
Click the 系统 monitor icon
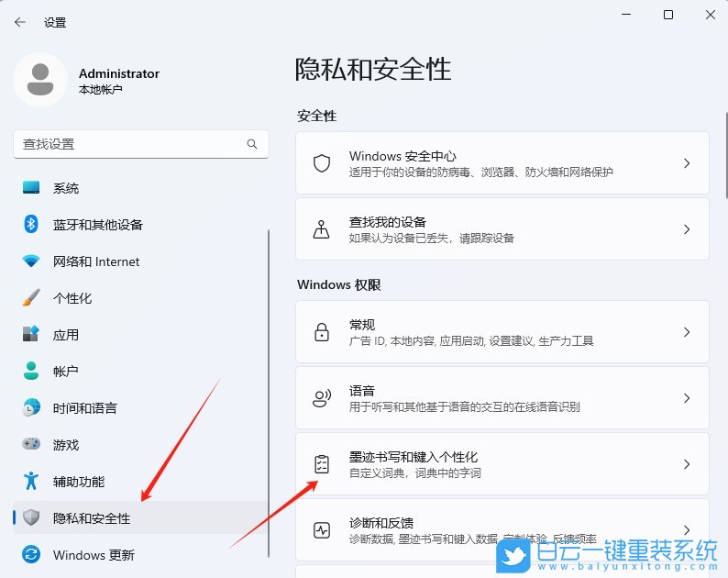[31, 188]
